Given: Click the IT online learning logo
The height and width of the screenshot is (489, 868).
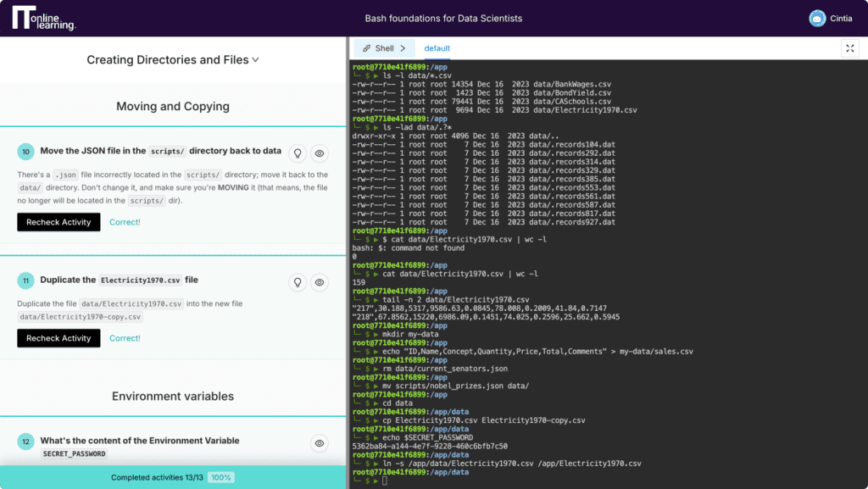Looking at the screenshot, I should click(44, 18).
